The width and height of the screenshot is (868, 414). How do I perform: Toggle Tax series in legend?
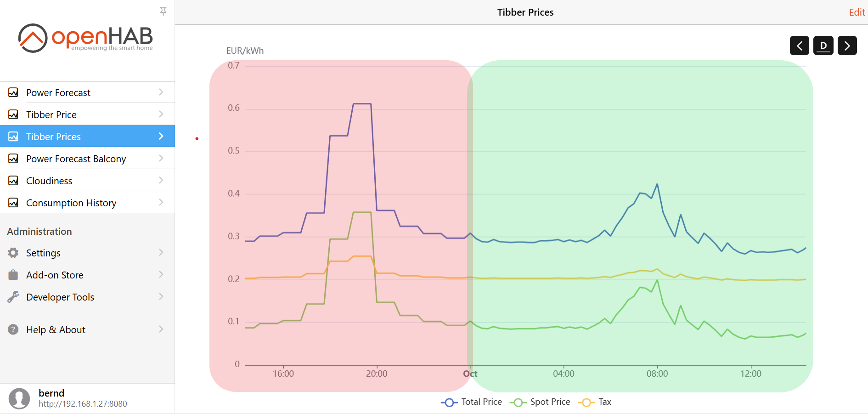point(595,402)
